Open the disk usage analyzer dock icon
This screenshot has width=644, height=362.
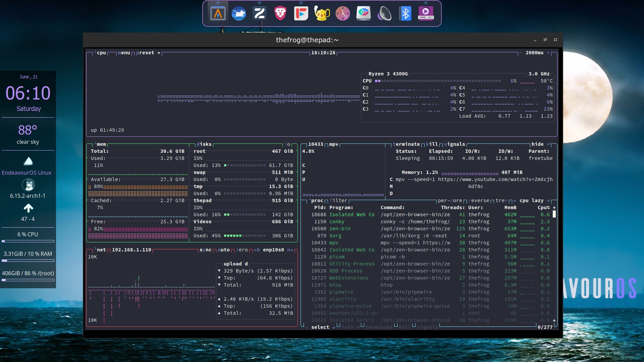pos(364,13)
